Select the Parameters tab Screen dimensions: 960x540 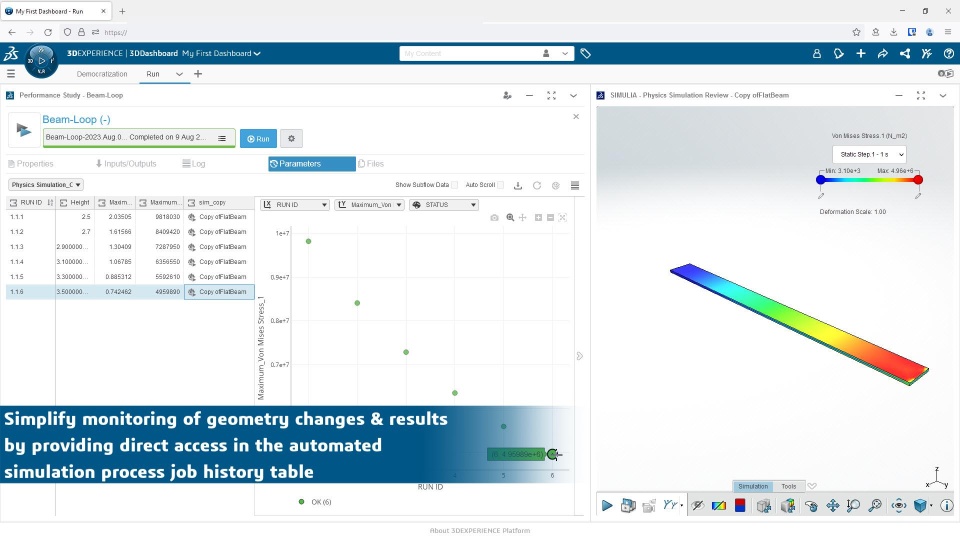(312, 163)
